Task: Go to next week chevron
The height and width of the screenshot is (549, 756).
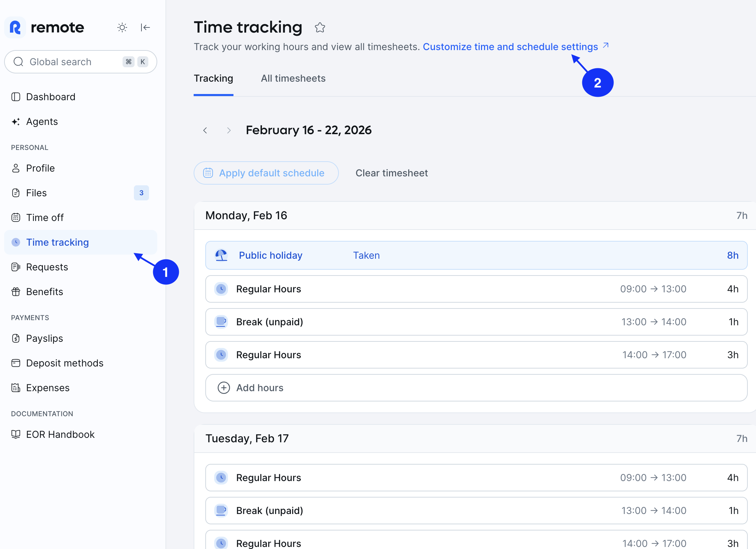Action: (x=229, y=130)
